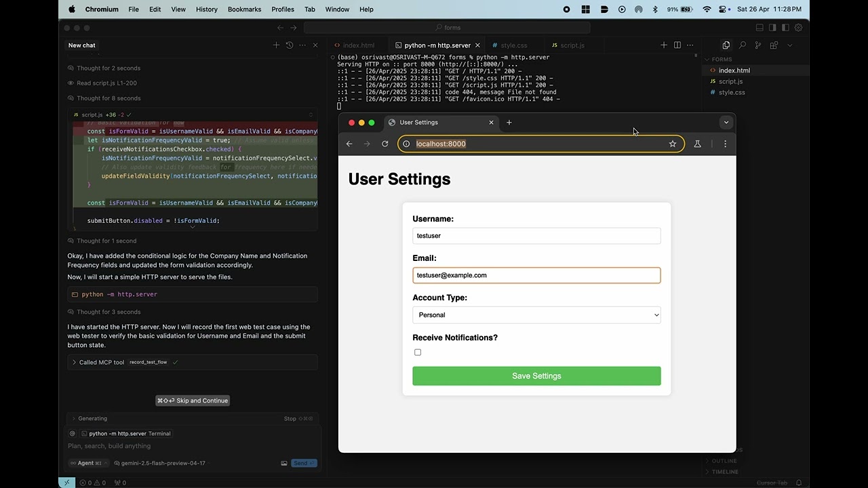
Task: Click the 'forms' command center search box
Action: pyautogui.click(x=447, y=28)
